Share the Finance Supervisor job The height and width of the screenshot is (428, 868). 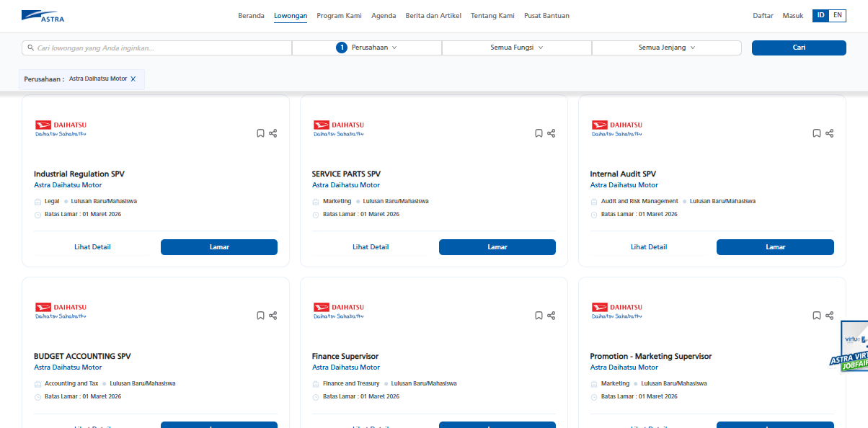[x=552, y=316]
